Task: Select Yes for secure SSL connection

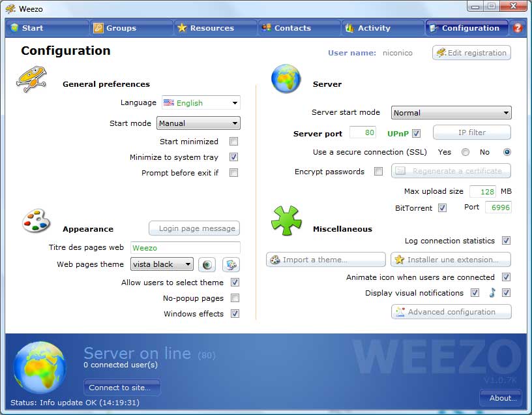Action: point(465,152)
